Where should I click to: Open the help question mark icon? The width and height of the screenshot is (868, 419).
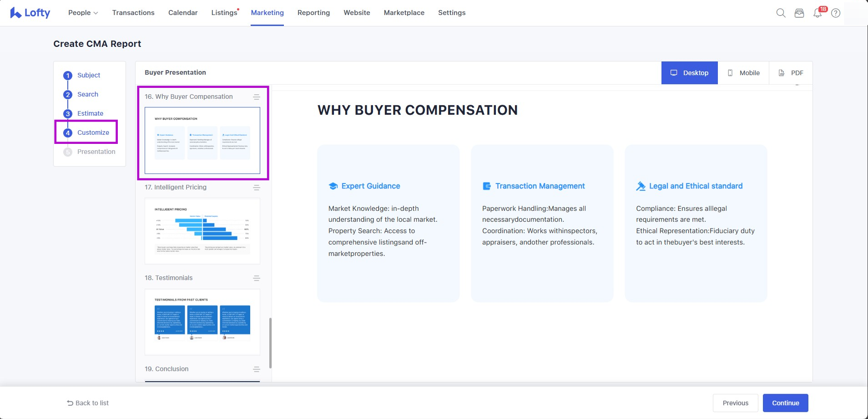tap(836, 13)
